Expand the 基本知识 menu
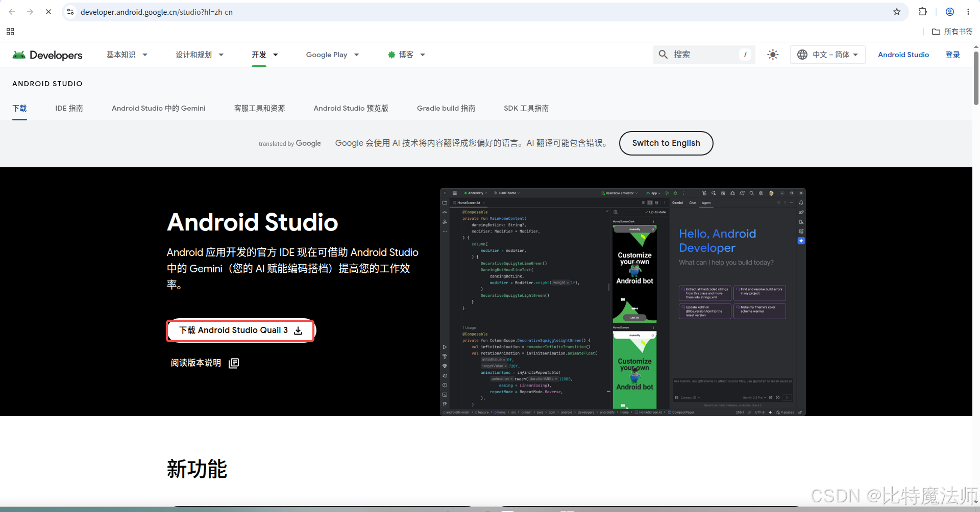This screenshot has height=512, width=980. tap(127, 55)
